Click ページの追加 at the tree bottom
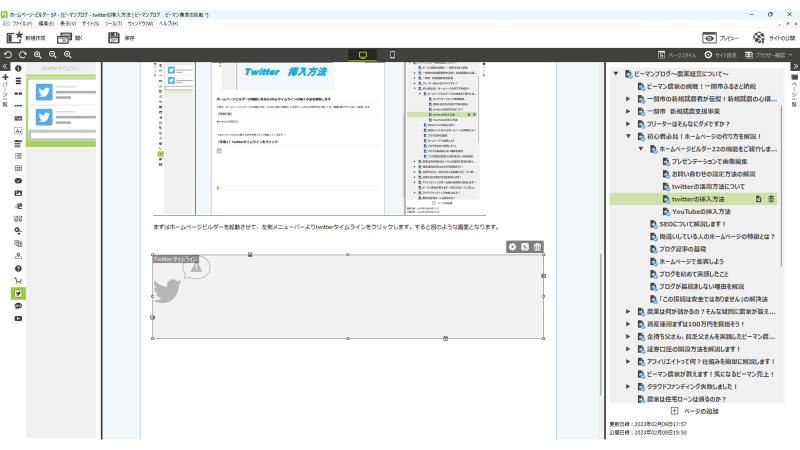The image size is (800, 450). [700, 411]
